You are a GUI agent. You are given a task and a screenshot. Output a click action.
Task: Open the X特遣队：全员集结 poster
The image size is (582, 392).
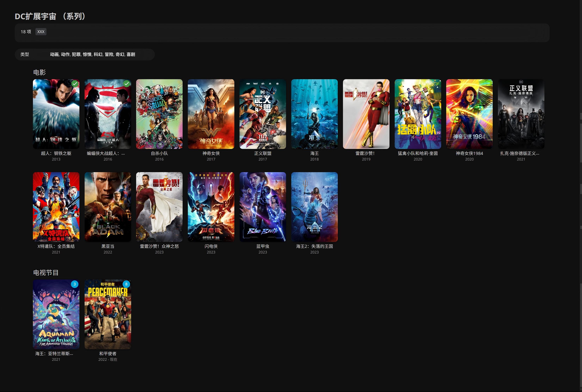(56, 207)
